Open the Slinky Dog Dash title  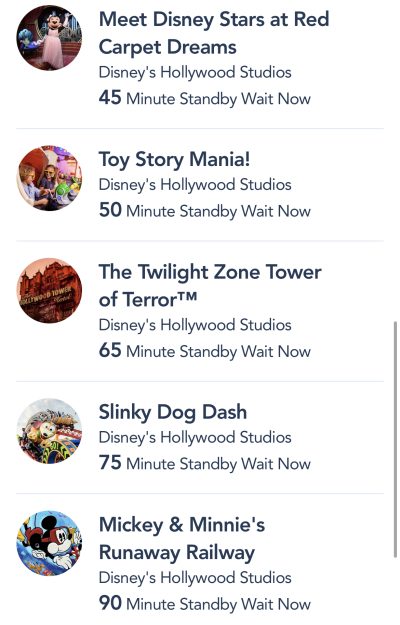173,412
